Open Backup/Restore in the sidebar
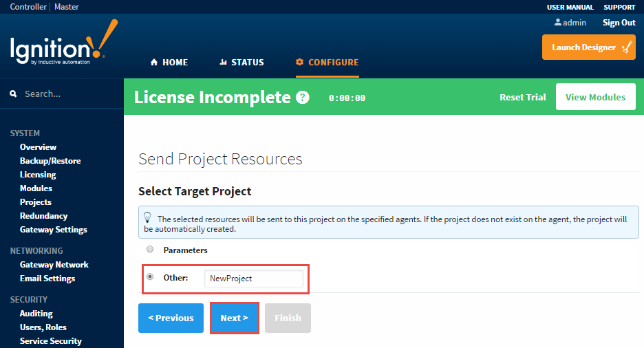This screenshot has width=644, height=348. coord(50,161)
